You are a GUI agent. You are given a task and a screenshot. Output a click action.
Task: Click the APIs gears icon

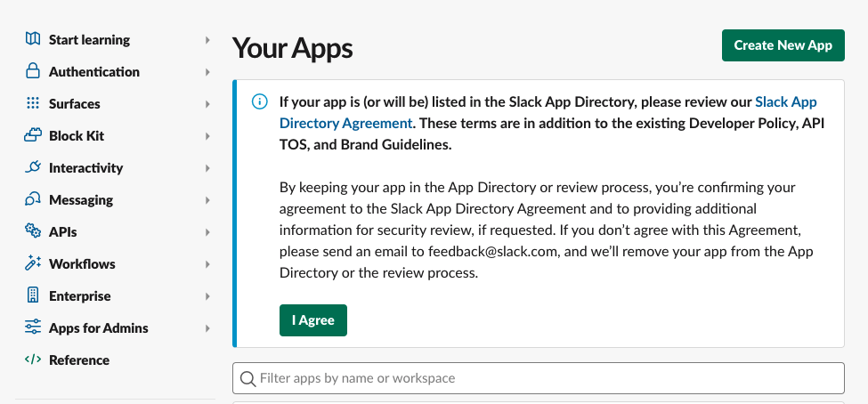(x=33, y=230)
